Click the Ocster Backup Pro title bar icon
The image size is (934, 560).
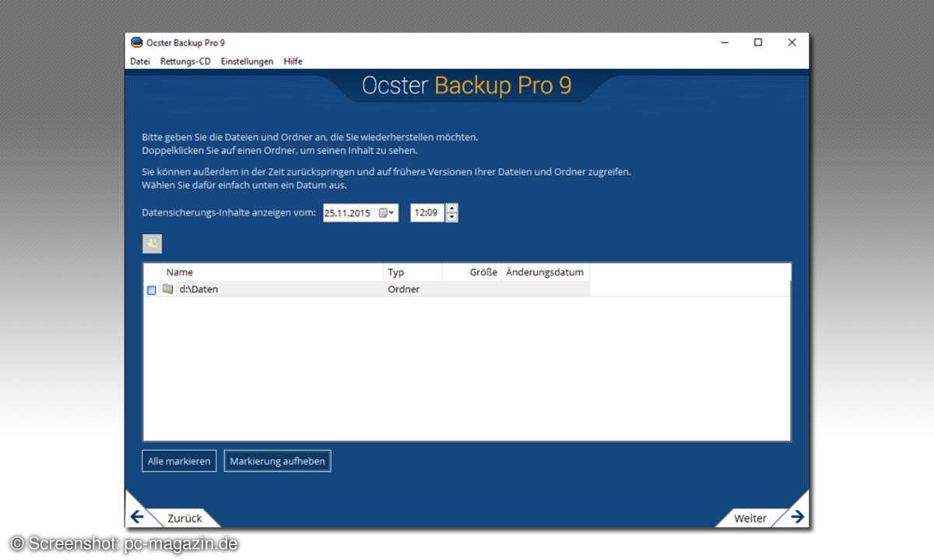click(137, 43)
